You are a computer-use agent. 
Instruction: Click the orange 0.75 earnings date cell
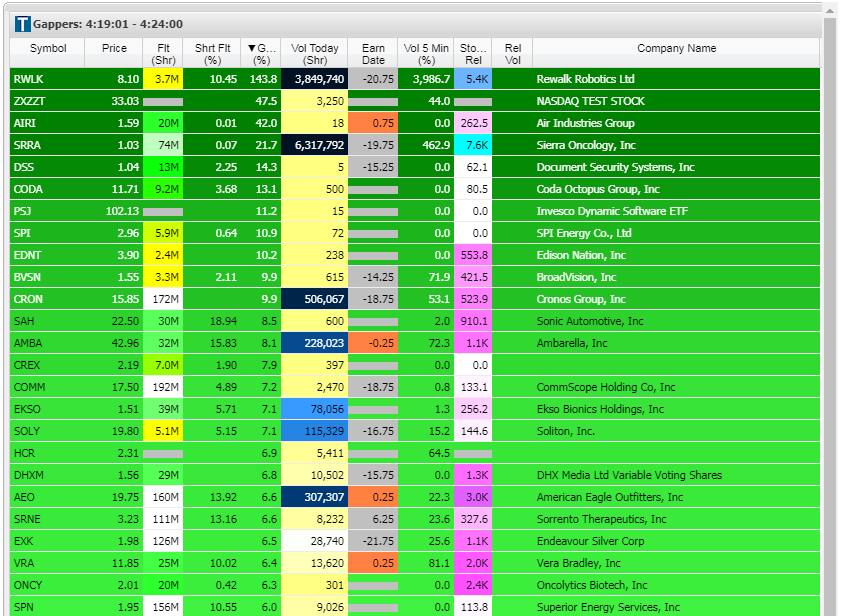click(x=373, y=123)
